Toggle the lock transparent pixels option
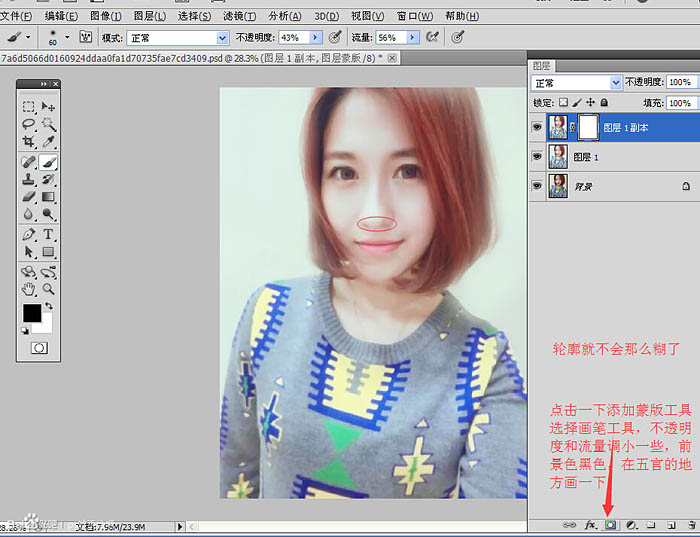This screenshot has height=537, width=700. click(563, 103)
